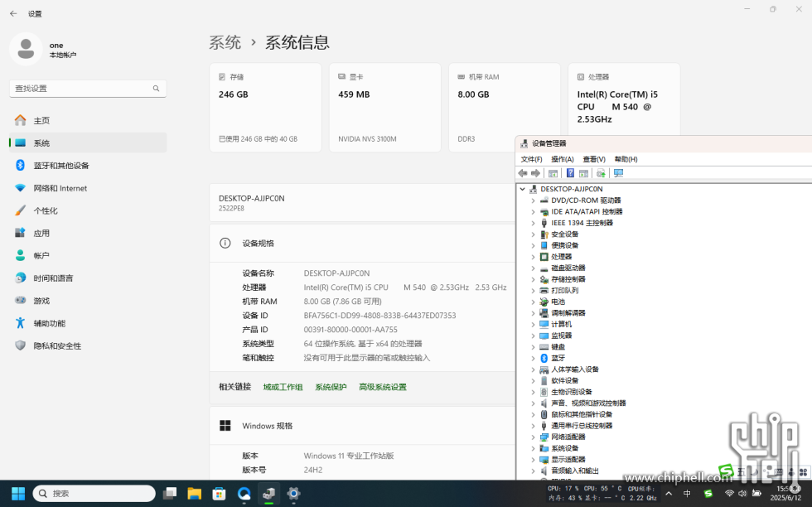Open 时间和语言 settings
The width and height of the screenshot is (812, 507).
pos(88,278)
